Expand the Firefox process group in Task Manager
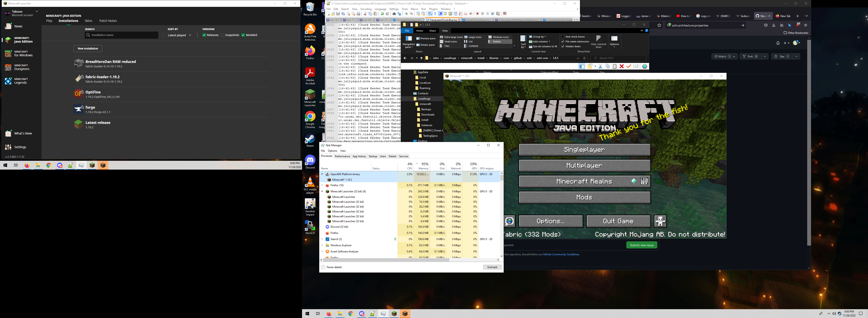Viewport: 868px width, 318px height. pos(322,185)
